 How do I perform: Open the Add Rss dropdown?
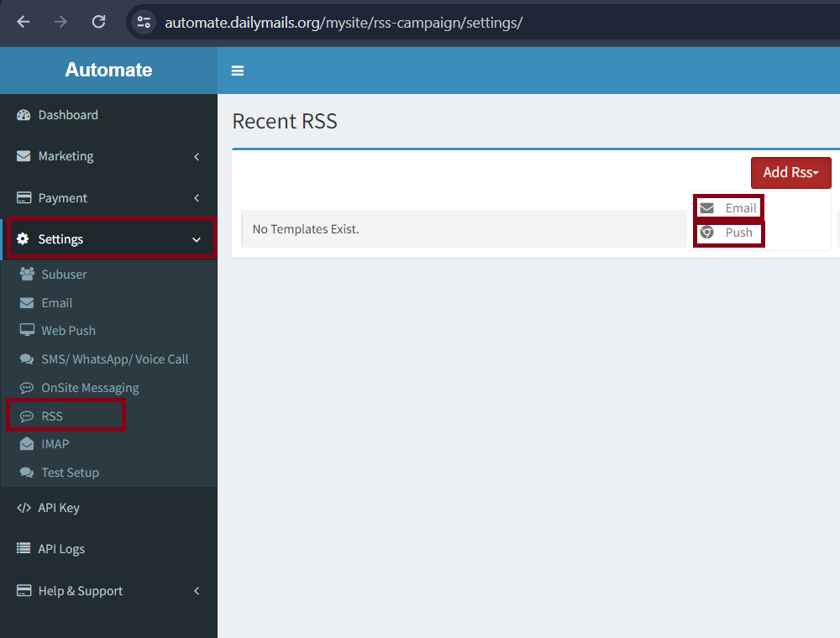790,173
